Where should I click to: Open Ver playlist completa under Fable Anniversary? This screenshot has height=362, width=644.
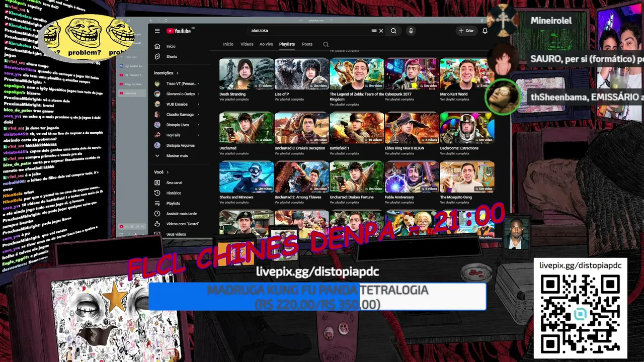pyautogui.click(x=399, y=202)
